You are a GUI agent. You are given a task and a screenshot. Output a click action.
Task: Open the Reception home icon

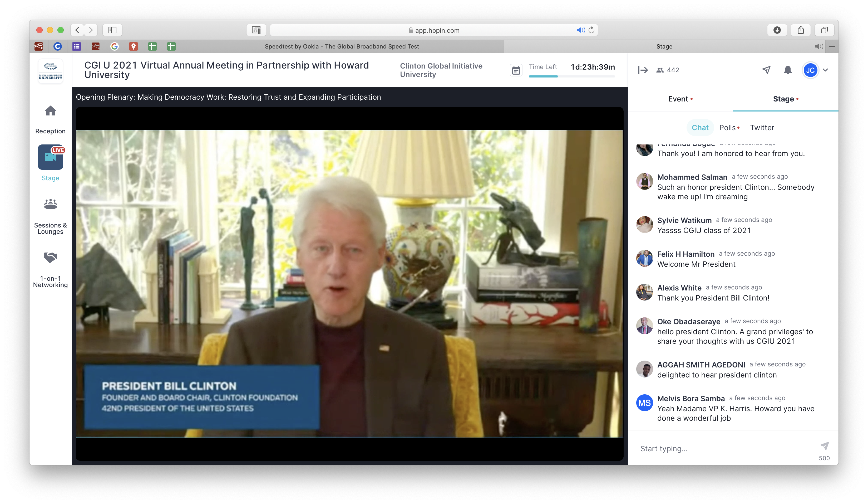coord(50,111)
